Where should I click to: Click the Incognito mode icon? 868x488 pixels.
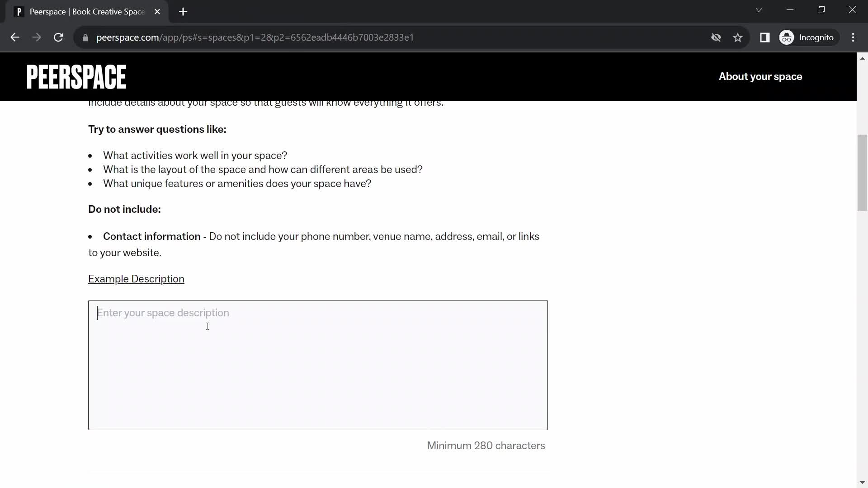(x=786, y=37)
